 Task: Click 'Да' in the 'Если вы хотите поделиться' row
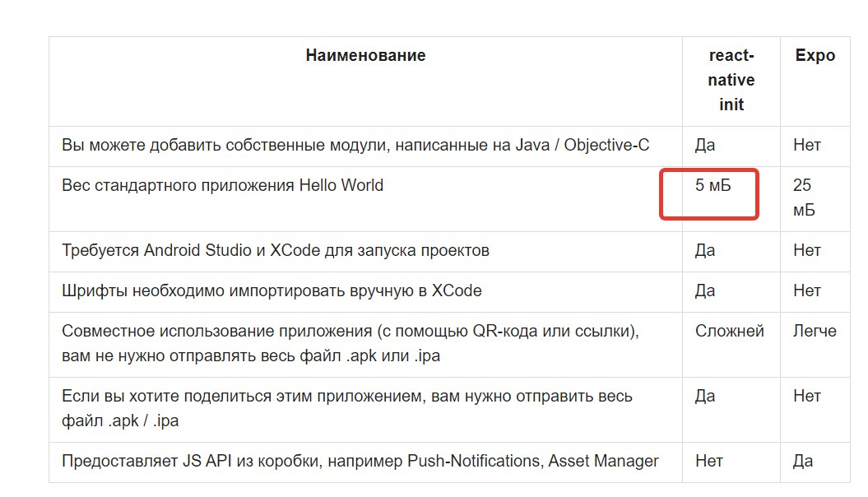coord(705,397)
